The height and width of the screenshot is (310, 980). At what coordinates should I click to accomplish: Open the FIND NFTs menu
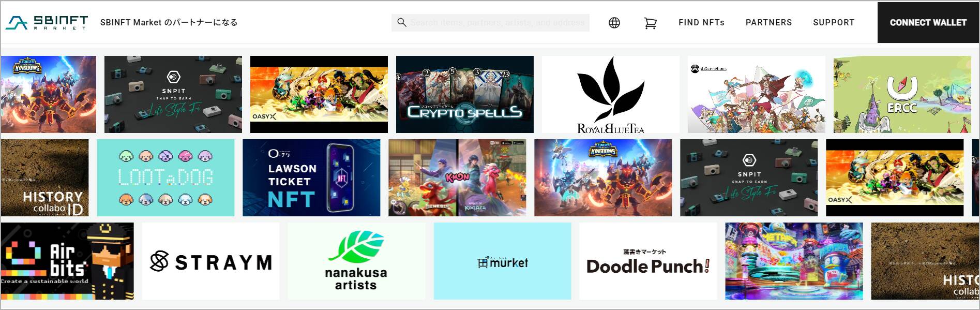coord(701,22)
